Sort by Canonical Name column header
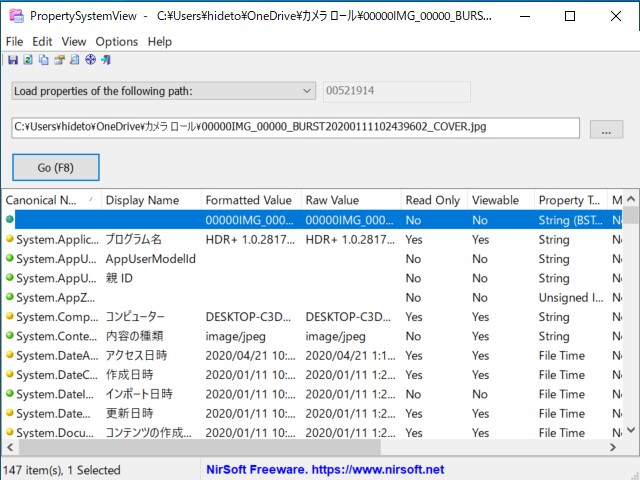Viewport: 640px width, 480px height. pos(51,200)
